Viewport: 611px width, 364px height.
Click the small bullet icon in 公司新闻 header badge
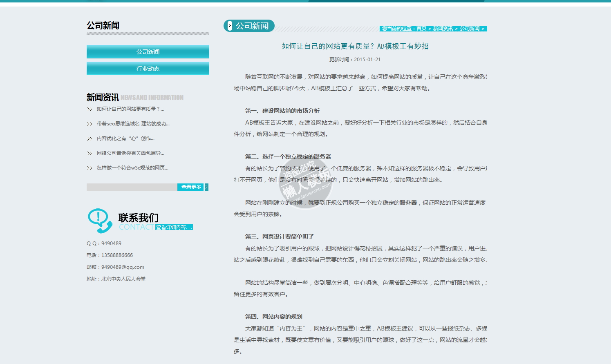(x=230, y=26)
